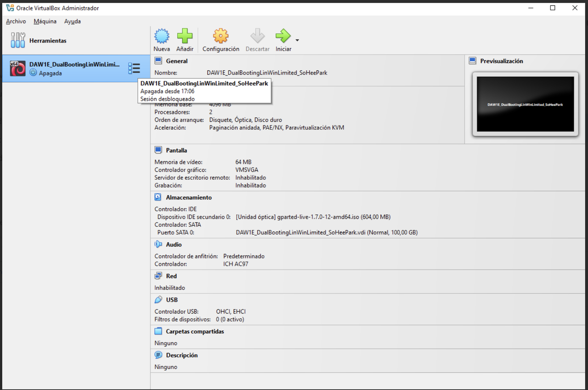
Task: Open the VM list item menu button
Action: click(x=135, y=68)
